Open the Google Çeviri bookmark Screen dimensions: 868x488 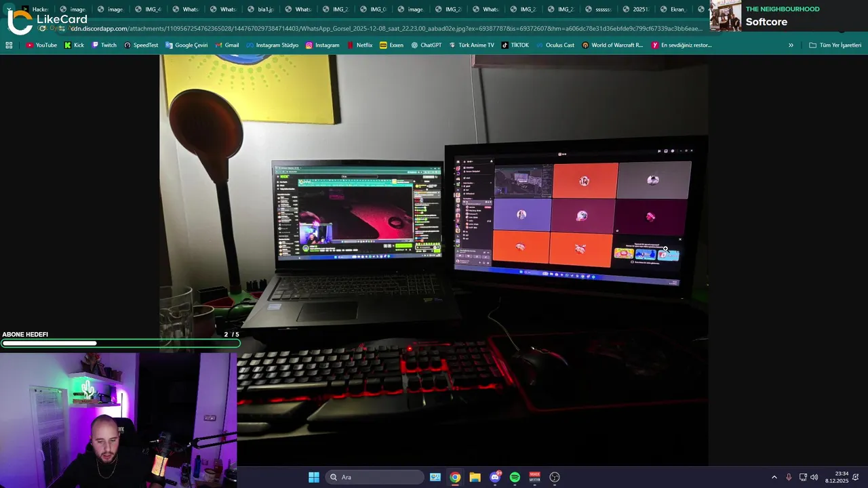click(x=186, y=45)
